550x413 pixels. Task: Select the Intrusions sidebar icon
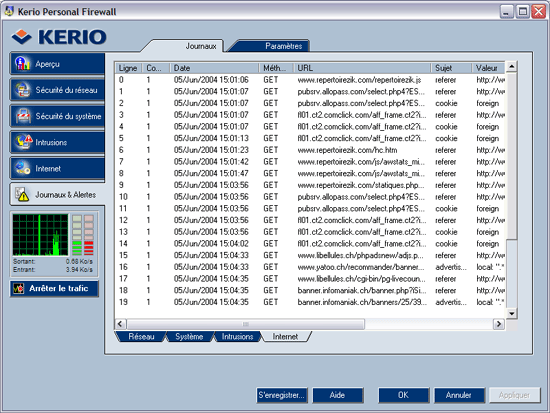point(24,142)
